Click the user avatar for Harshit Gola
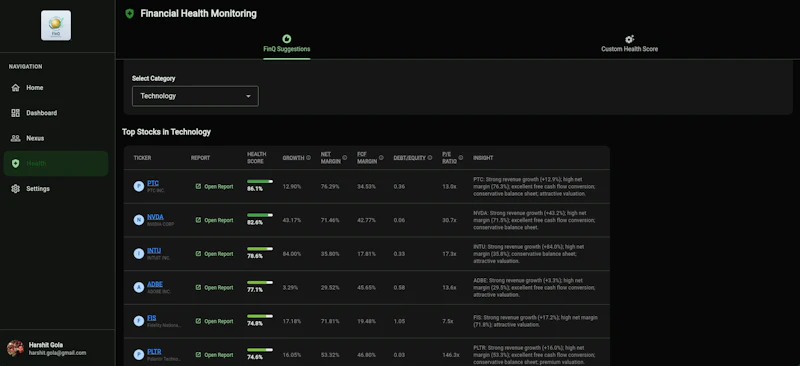800x366 pixels. click(15, 349)
